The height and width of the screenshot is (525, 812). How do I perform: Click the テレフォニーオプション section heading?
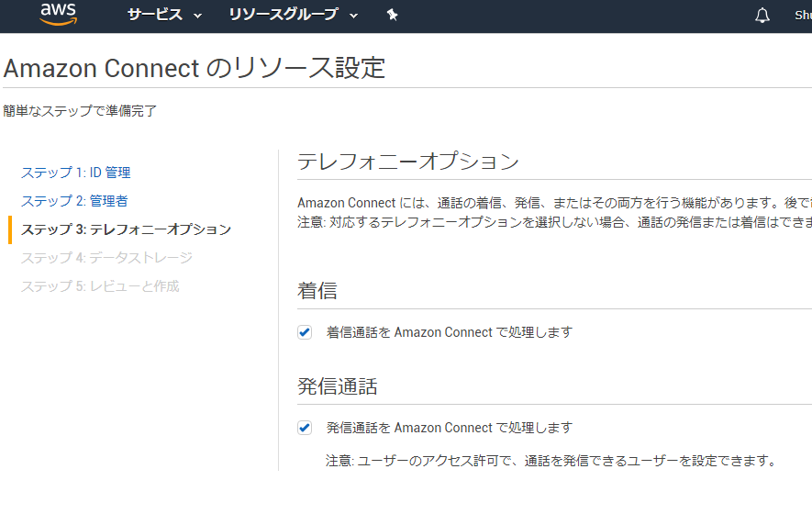408,162
